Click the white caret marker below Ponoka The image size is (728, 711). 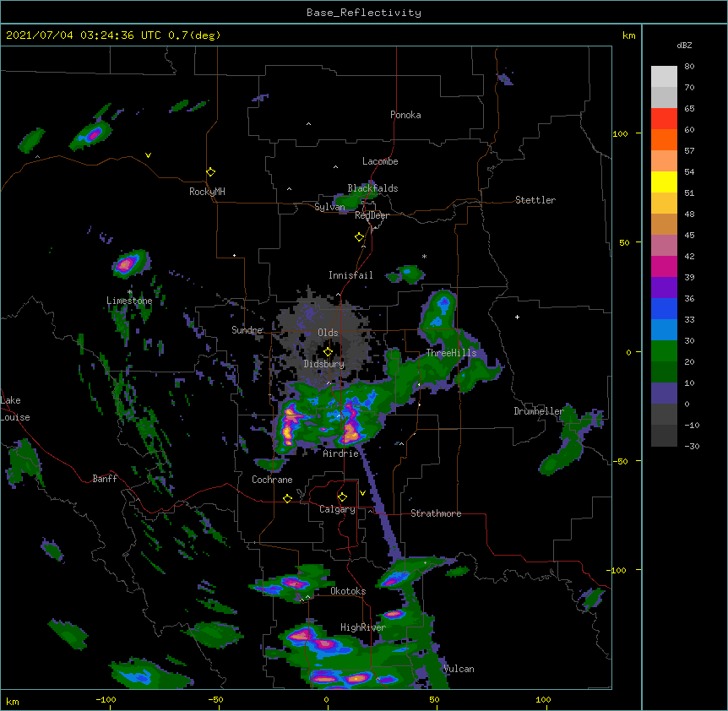309,124
